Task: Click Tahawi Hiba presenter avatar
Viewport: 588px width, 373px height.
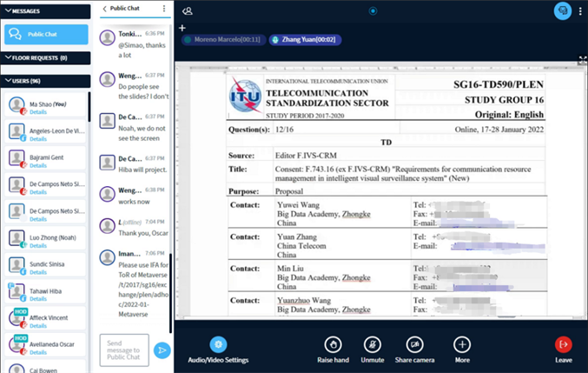Action: (17, 291)
